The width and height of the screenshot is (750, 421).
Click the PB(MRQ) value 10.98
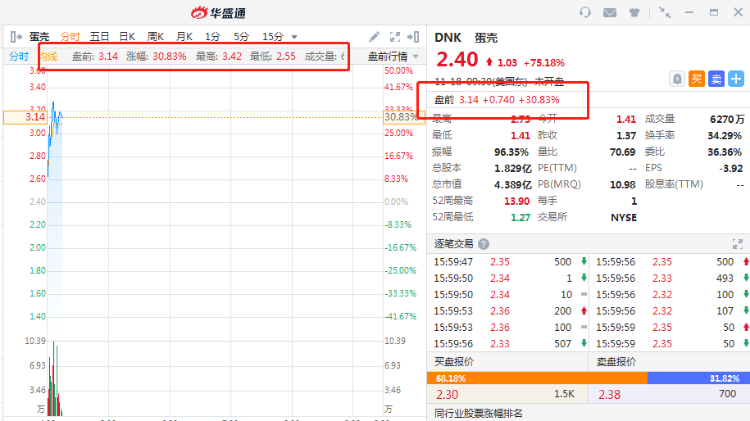pos(623,185)
